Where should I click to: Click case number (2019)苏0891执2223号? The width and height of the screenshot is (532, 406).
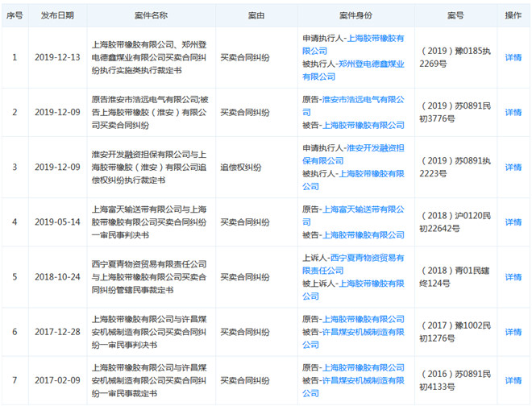[455, 168]
